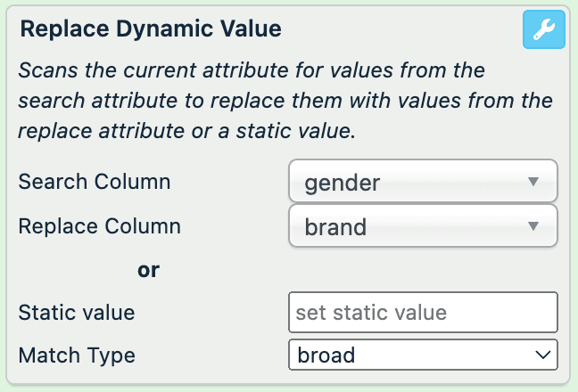Image resolution: width=578 pixels, height=392 pixels.
Task: Click the Search Column label
Action: [95, 182]
